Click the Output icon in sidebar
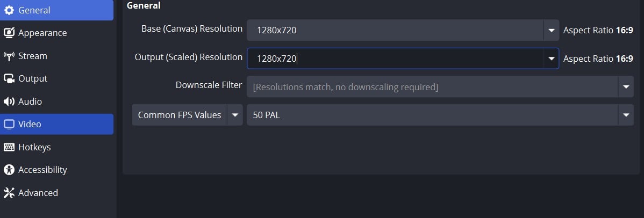 tap(9, 78)
